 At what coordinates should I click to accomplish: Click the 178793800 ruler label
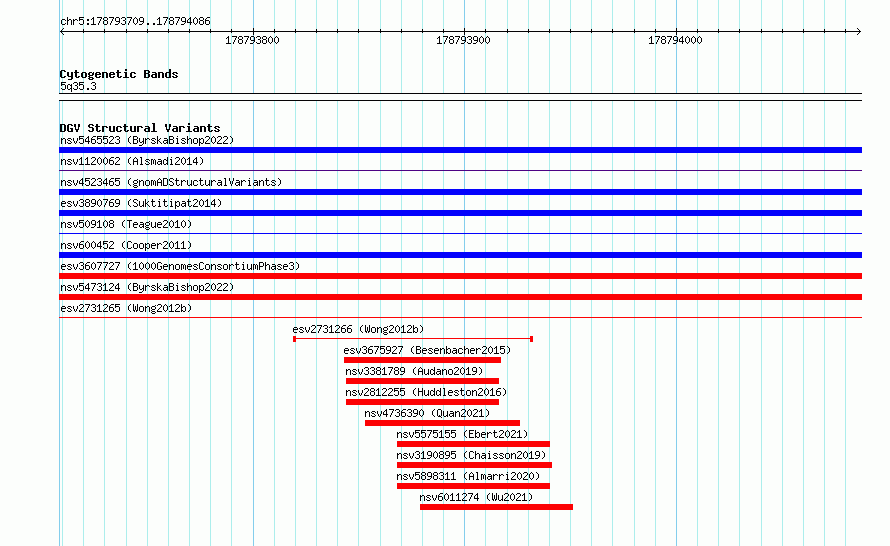click(x=252, y=40)
